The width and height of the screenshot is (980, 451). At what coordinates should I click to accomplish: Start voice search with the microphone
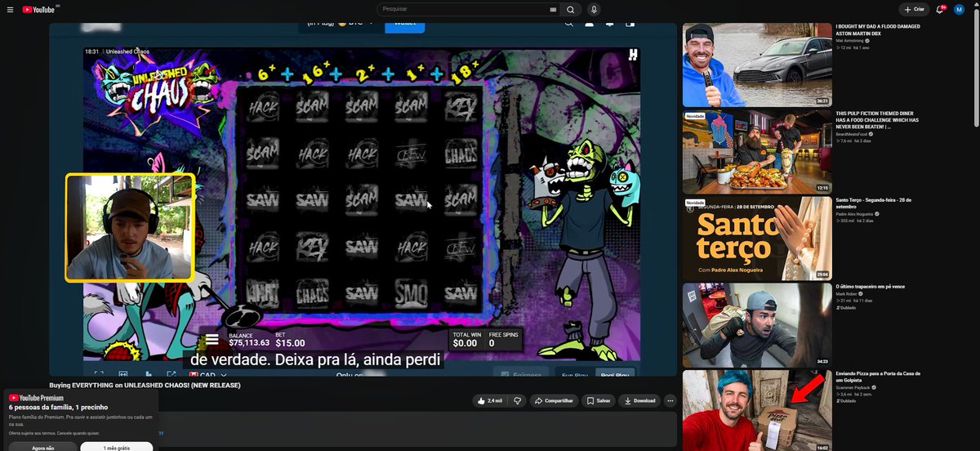(594, 9)
